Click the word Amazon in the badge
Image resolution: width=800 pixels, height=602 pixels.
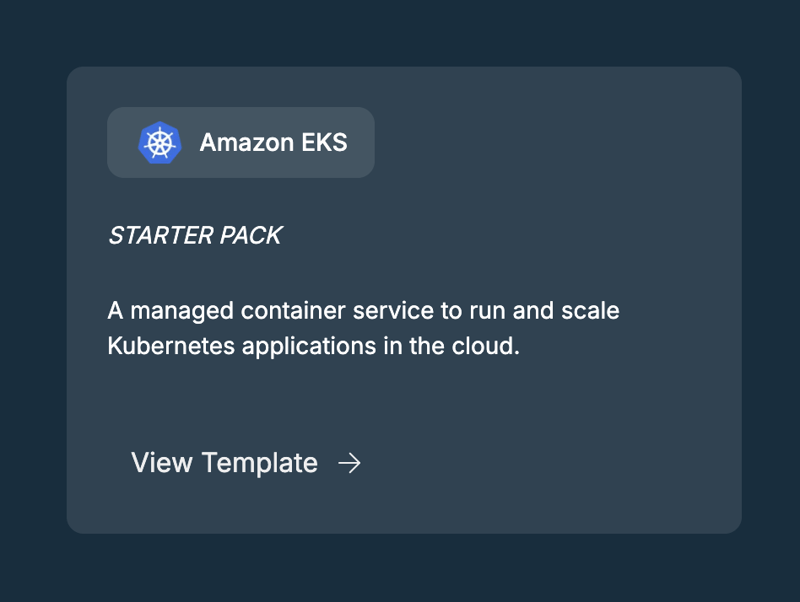coord(247,142)
